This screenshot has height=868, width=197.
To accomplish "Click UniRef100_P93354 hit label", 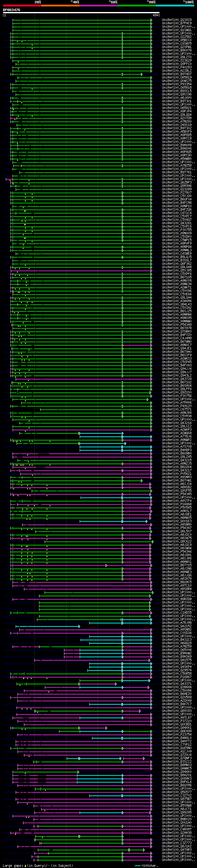I will pos(177,84).
